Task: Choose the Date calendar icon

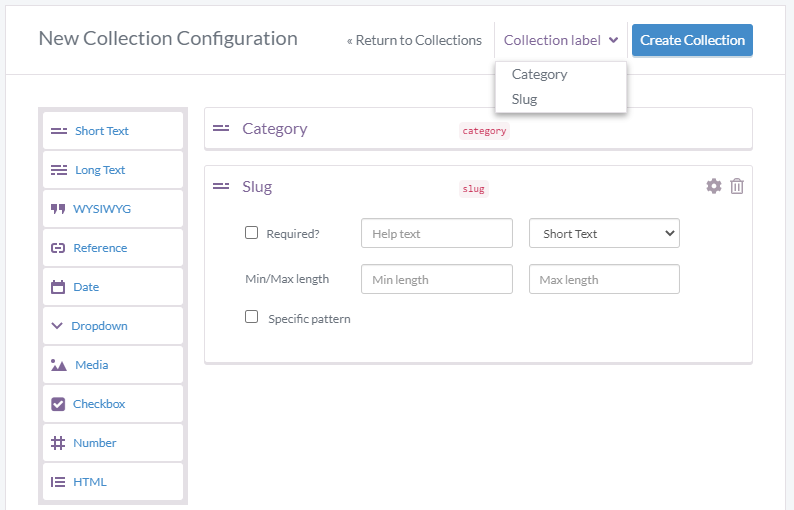Action: point(58,287)
